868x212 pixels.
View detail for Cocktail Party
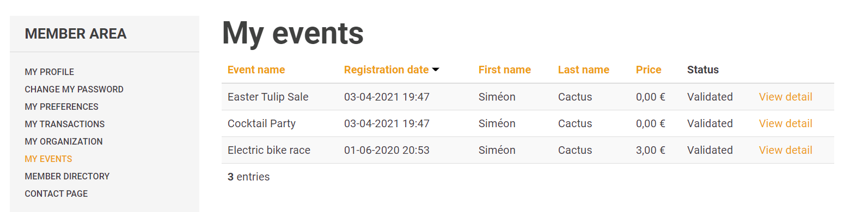point(785,123)
